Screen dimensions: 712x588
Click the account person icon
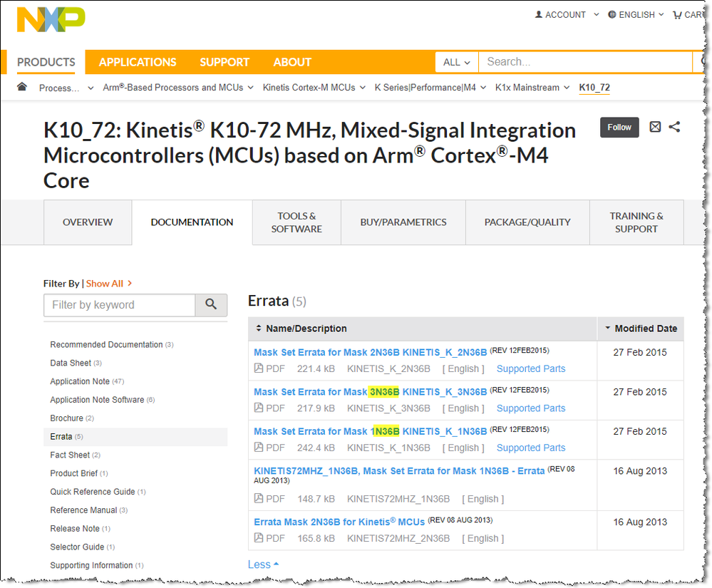point(539,14)
